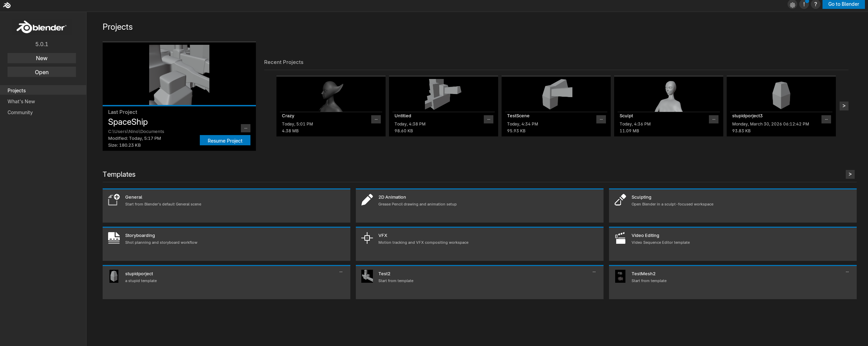Open options menu for SpaceShip project
Image resolution: width=868 pixels, height=346 pixels.
pos(246,128)
